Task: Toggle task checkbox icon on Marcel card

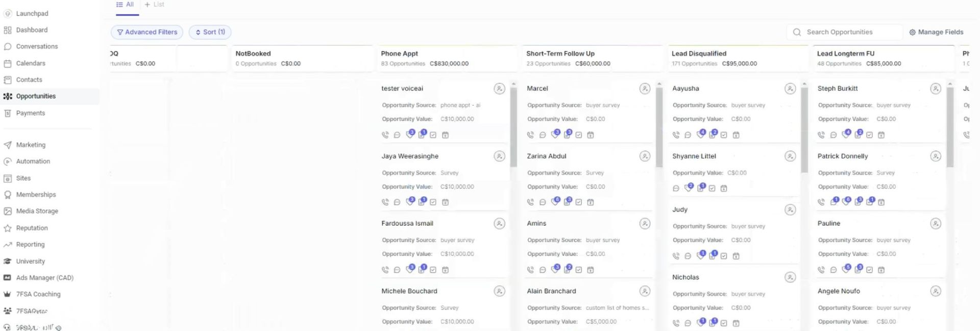Action: pyautogui.click(x=578, y=135)
